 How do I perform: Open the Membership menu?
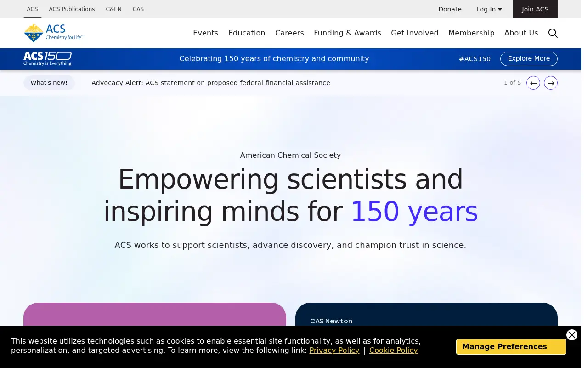coord(471,33)
